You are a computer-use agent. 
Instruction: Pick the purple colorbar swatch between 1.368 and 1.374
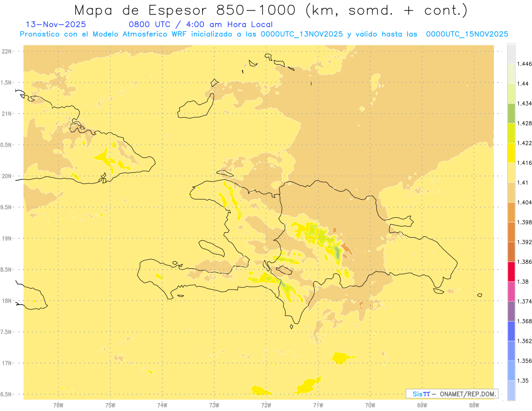[x=511, y=311]
